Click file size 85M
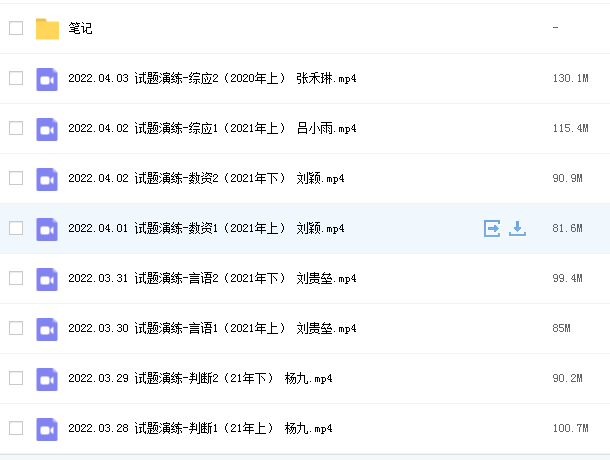This screenshot has height=460, width=610. pyautogui.click(x=561, y=328)
